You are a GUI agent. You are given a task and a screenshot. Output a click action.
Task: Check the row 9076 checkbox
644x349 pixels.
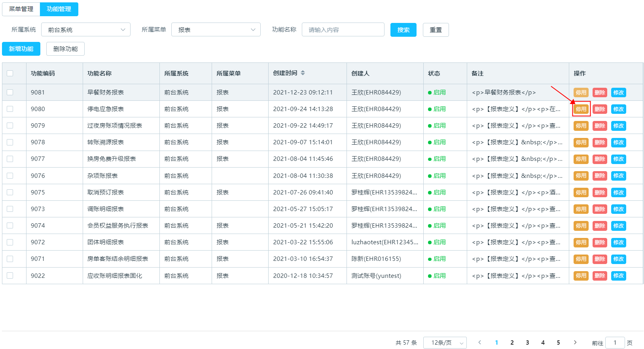[10, 175]
